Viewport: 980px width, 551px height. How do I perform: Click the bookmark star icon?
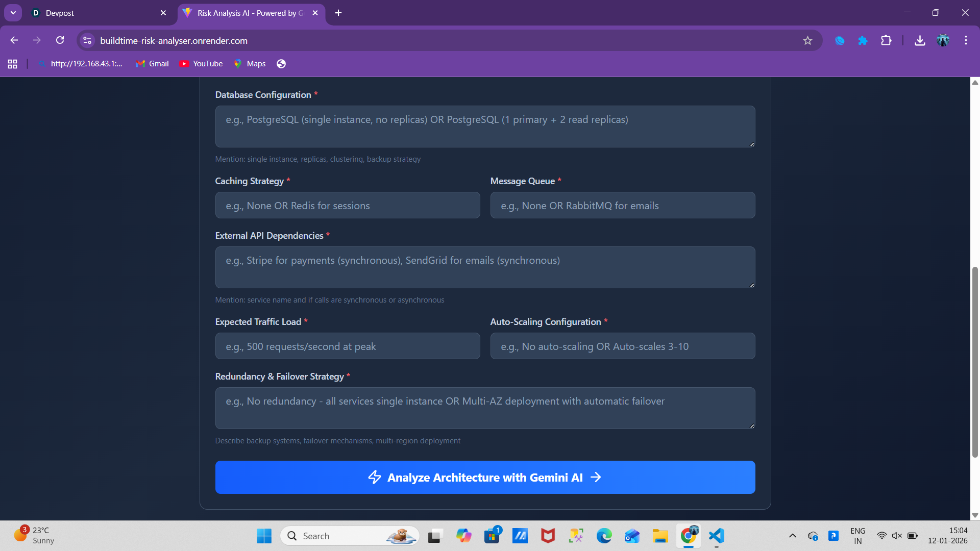click(807, 40)
